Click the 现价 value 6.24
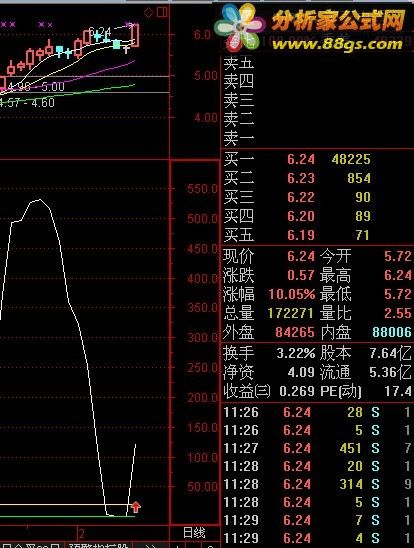The image size is (414, 548). [301, 256]
